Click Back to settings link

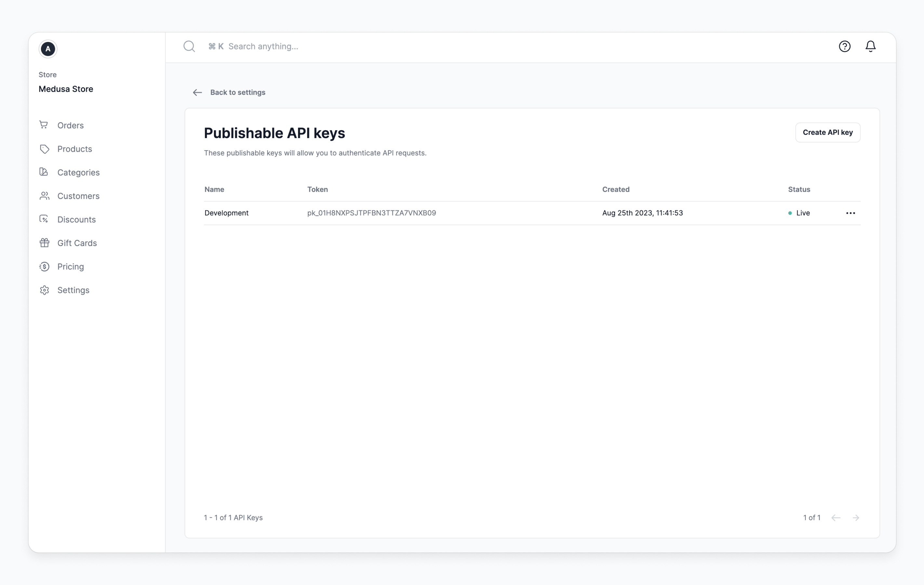[x=237, y=92]
